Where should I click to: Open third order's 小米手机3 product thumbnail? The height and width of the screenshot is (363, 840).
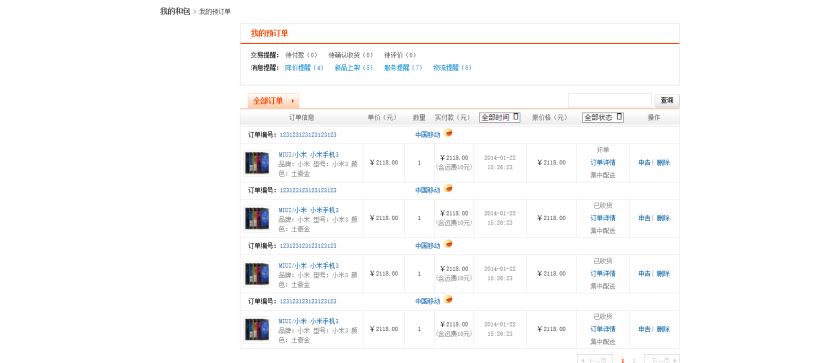257,274
